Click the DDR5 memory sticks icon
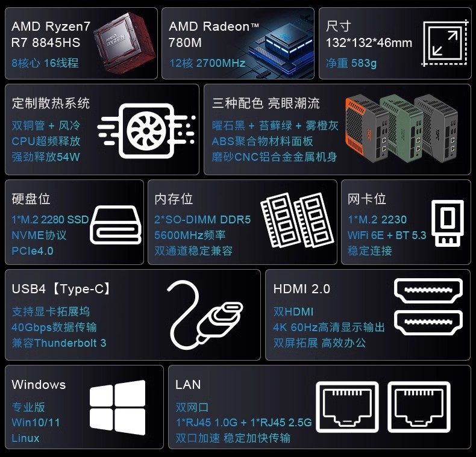Viewport: 476px width, 457px height. pyautogui.click(x=297, y=220)
